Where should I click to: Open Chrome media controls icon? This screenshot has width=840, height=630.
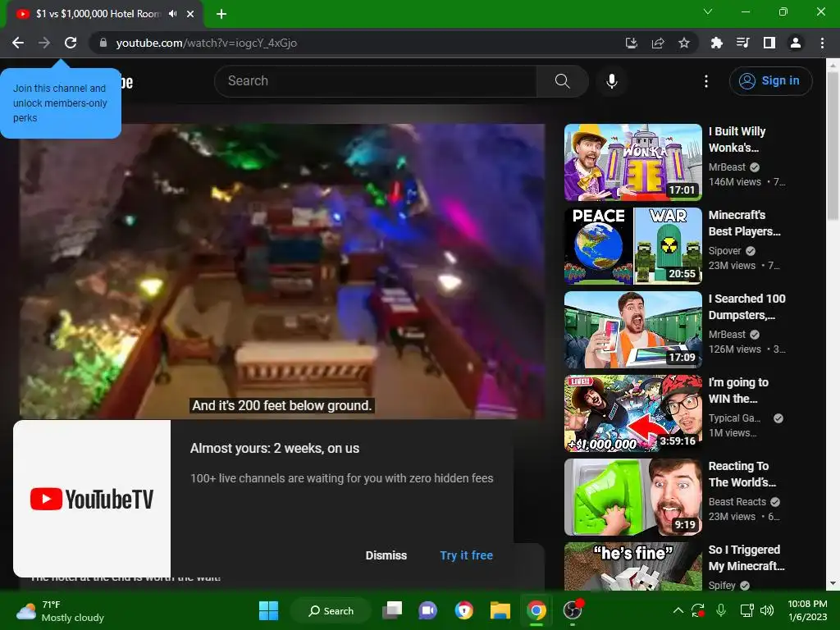[742, 43]
